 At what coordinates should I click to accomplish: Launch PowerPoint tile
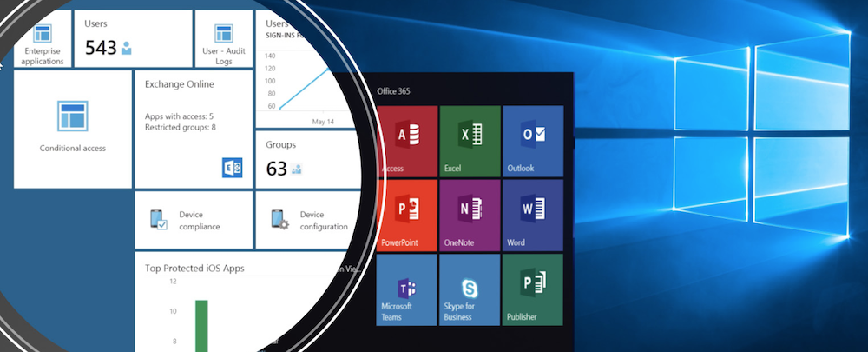pos(407,214)
